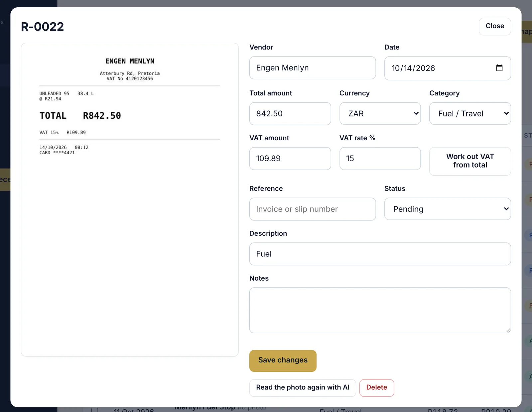Save changes to the receipt
This screenshot has width=532, height=412.
click(283, 361)
